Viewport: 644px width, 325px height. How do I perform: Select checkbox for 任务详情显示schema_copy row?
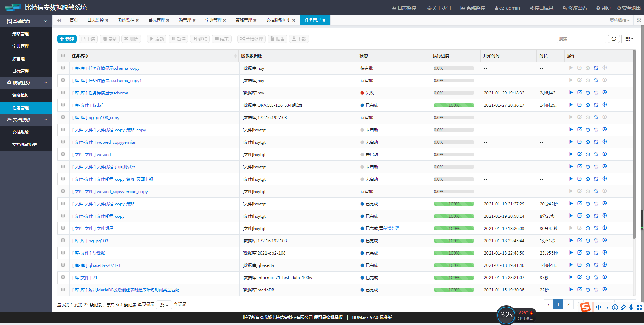pos(63,68)
